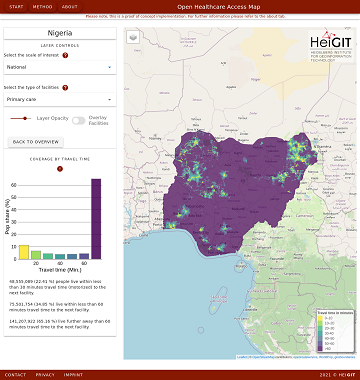
Task: Click the tallest purple bar in chart
Action: pos(96,219)
